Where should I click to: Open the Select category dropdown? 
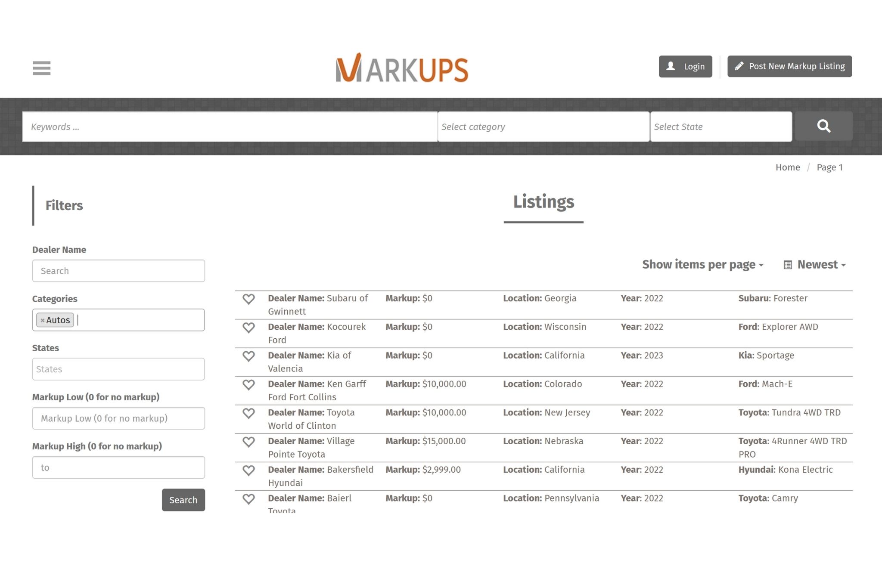[x=543, y=127]
